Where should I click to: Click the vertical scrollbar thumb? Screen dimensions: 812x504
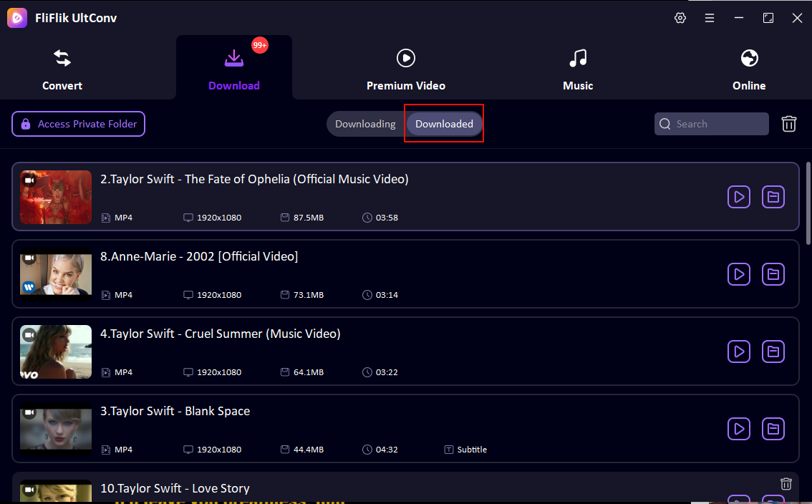(x=808, y=203)
